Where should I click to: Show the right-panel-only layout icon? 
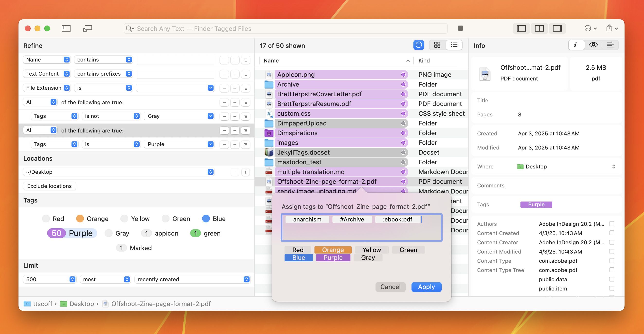point(557,28)
